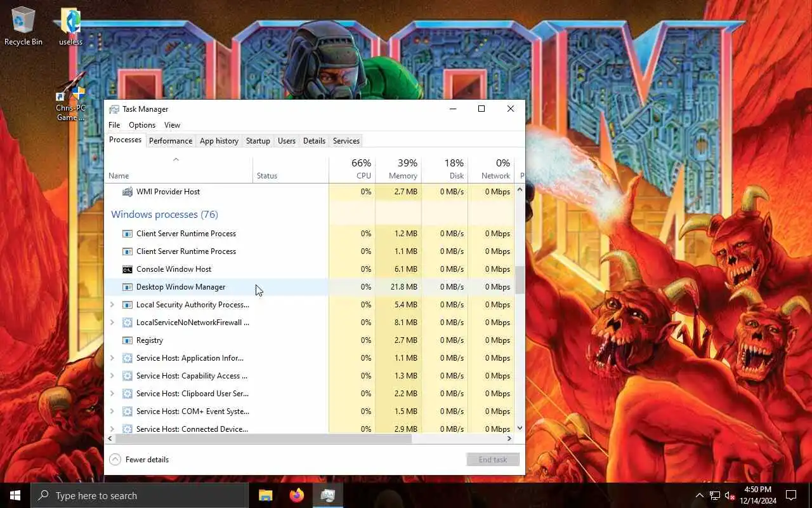Click the muted volume tray icon
812x508 pixels.
[x=730, y=495]
